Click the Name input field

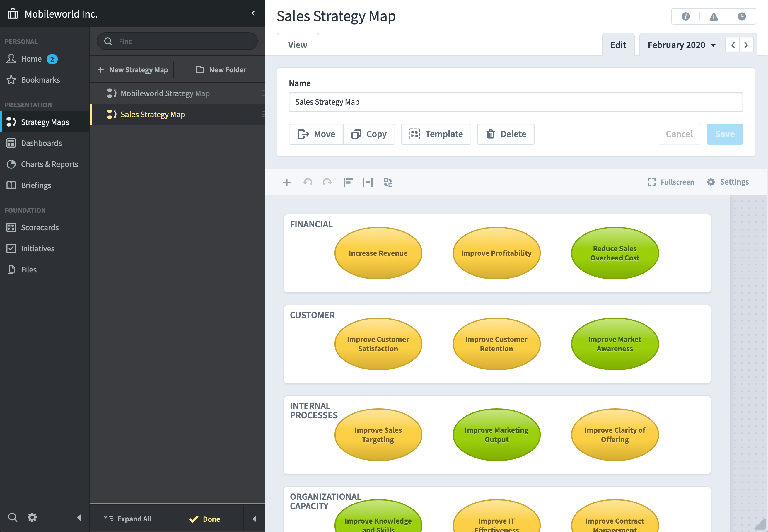pos(516,102)
